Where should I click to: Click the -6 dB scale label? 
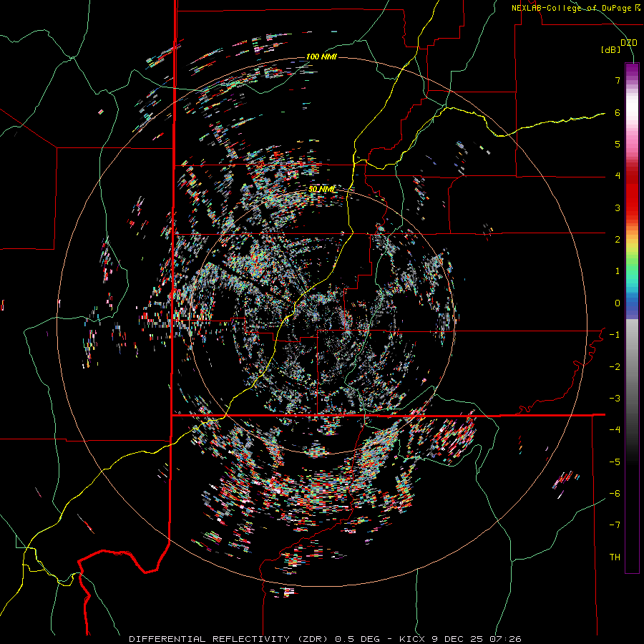coord(615,494)
